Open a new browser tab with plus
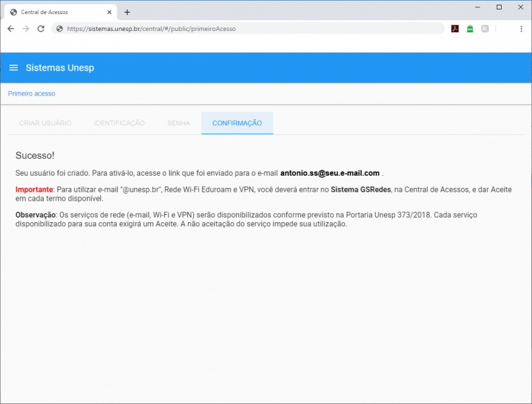 (127, 12)
